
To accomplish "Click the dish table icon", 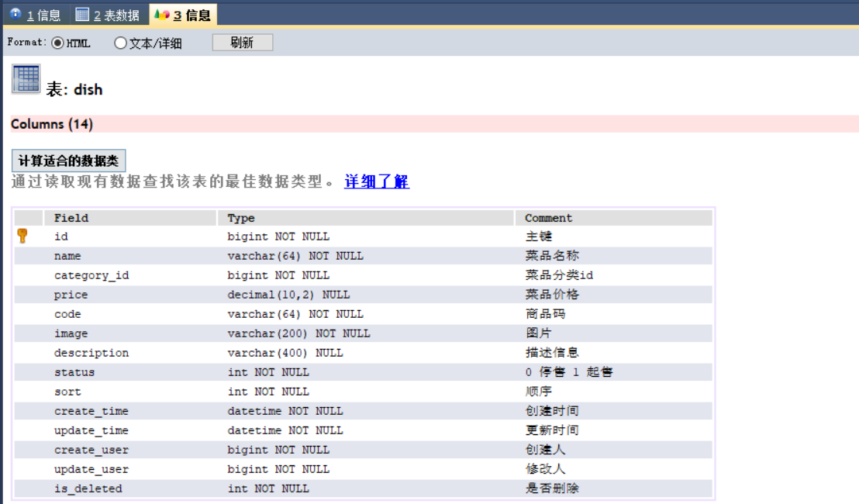I will click(26, 79).
